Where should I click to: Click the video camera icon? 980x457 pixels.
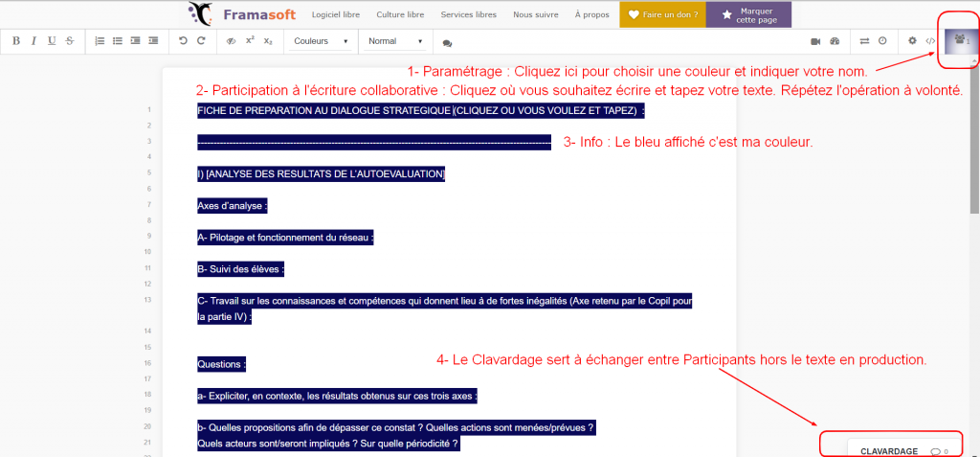[816, 41]
